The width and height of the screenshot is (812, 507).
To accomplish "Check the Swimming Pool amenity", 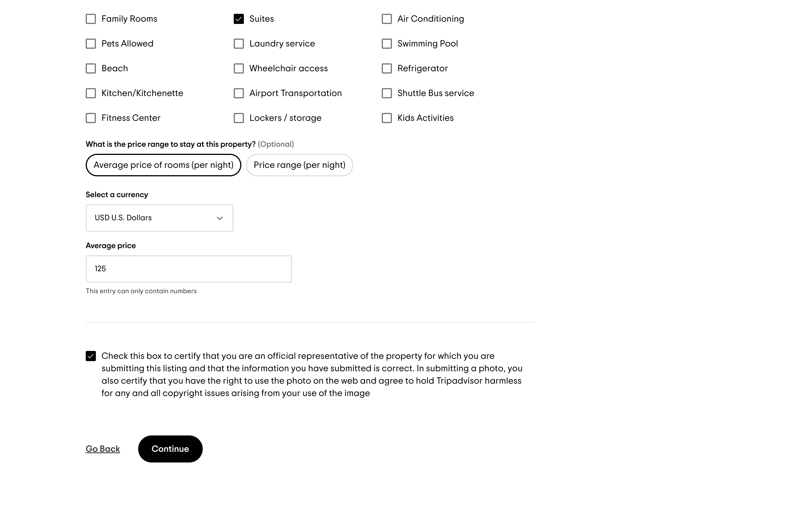I will click(x=387, y=44).
